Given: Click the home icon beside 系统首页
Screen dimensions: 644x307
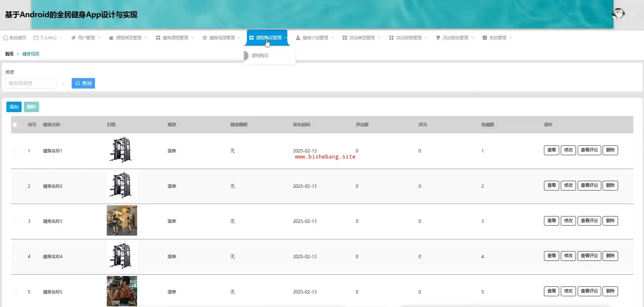Looking at the screenshot, I should (x=5, y=38).
